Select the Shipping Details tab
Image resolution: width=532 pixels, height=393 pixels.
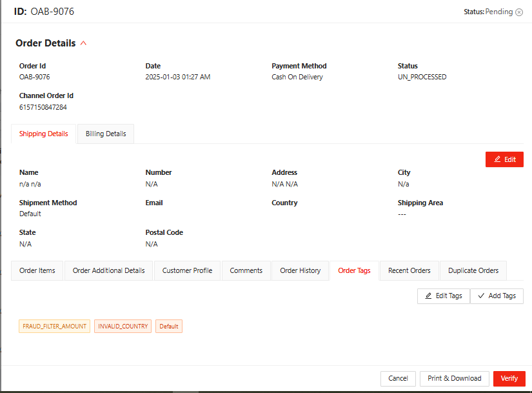(x=44, y=134)
